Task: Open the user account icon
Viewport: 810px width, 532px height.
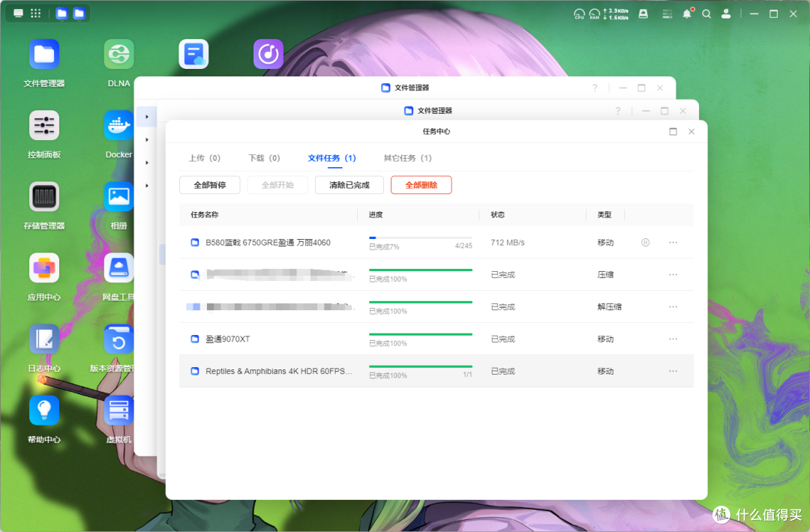Action: [x=726, y=14]
